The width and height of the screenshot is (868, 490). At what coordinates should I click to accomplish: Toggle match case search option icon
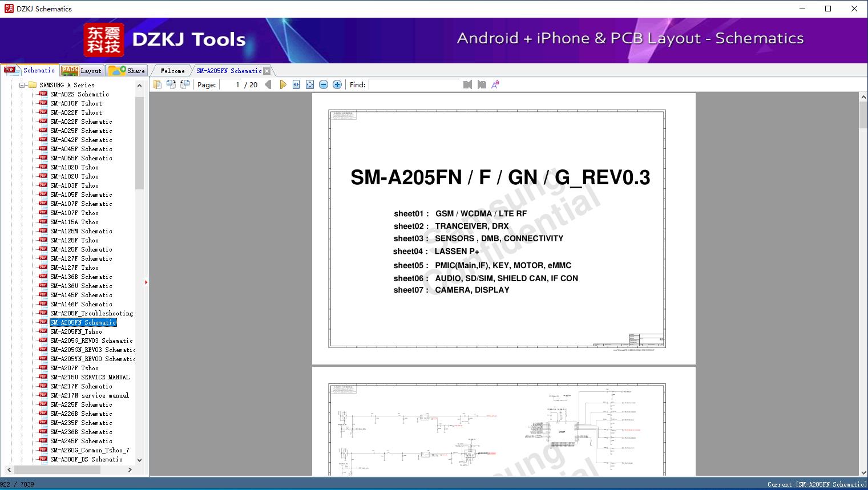(495, 84)
